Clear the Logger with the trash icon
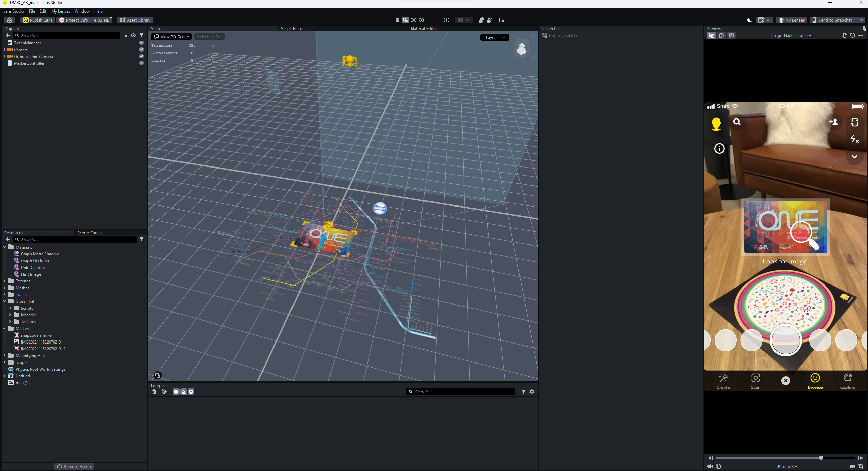868x471 pixels. (154, 392)
